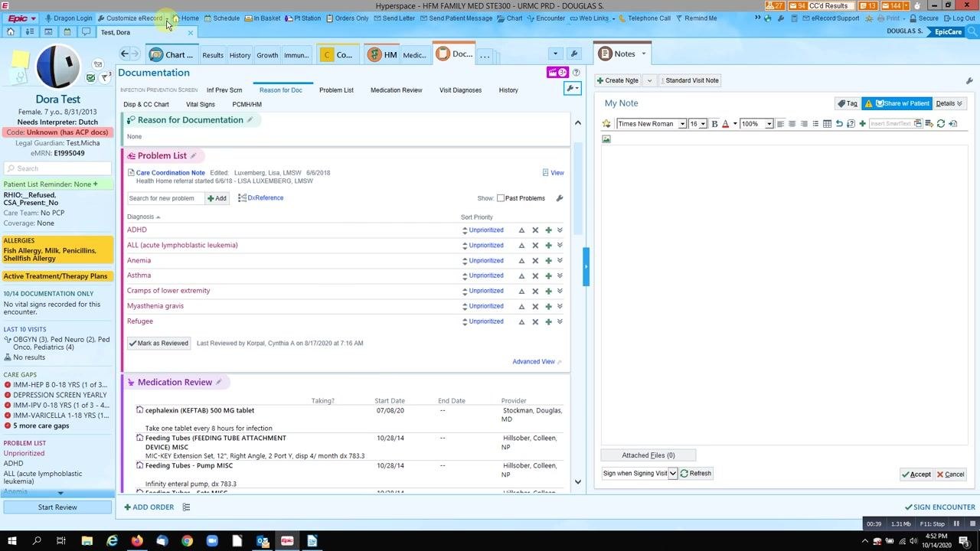This screenshot has height=551, width=980.
Task: Switch to the Results activity tab
Action: 213,55
